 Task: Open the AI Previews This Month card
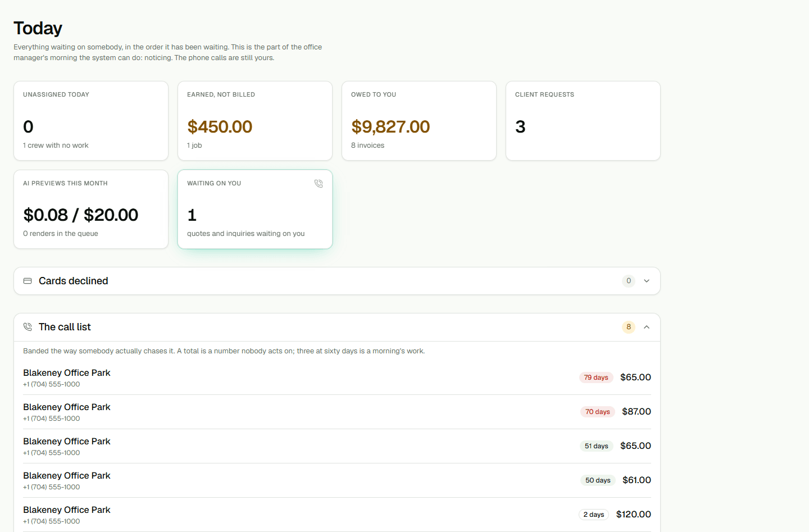[x=91, y=209]
